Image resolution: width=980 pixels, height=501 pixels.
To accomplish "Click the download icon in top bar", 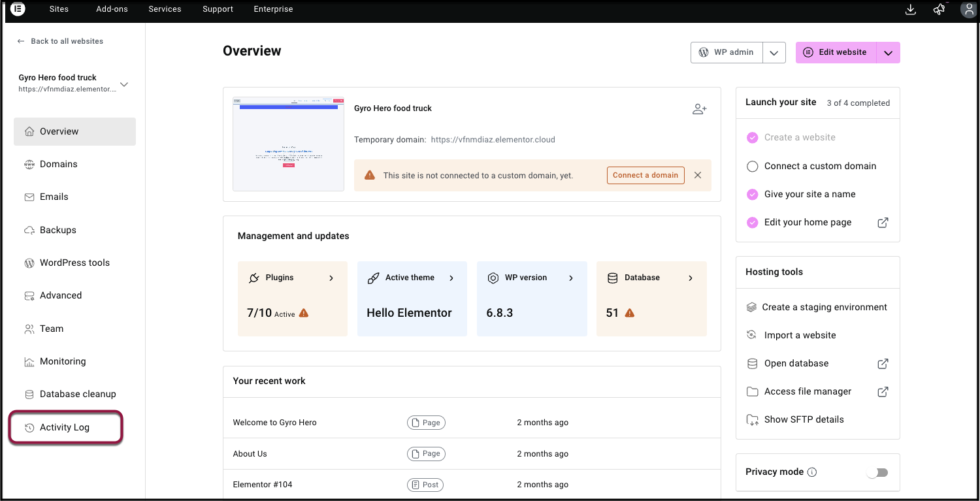I will click(910, 9).
